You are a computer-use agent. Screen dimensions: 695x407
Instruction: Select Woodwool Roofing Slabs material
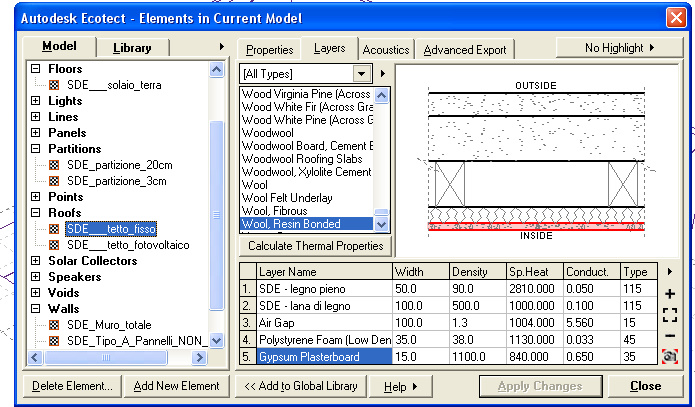302,159
